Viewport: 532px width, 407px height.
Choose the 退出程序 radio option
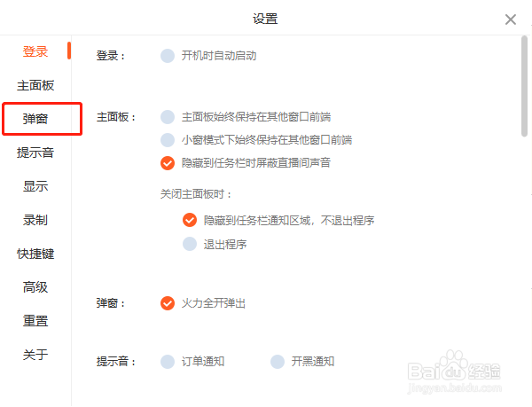189,244
